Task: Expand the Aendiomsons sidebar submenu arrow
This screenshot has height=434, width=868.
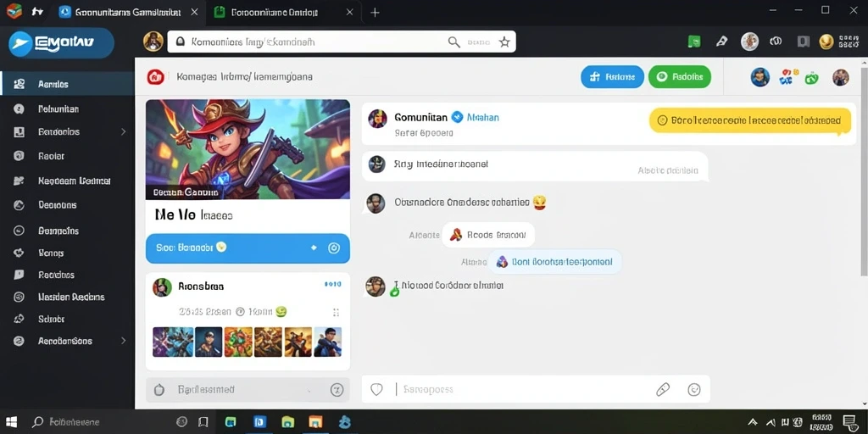Action: [x=123, y=341]
